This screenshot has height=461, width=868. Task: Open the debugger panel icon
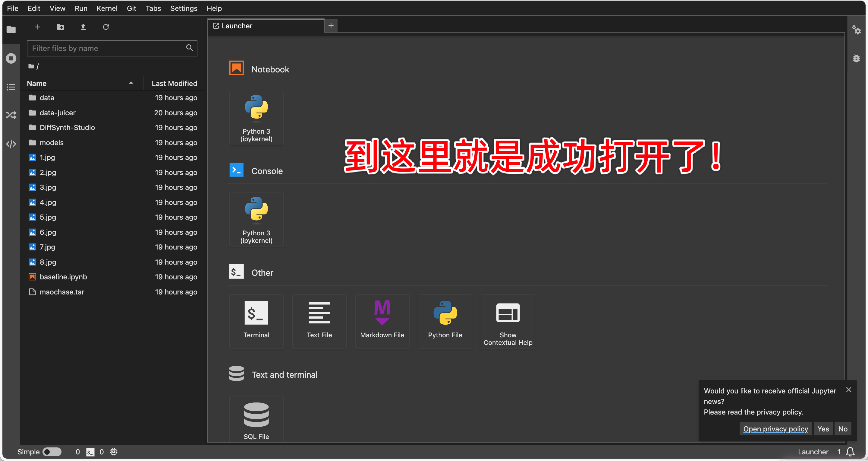(856, 58)
